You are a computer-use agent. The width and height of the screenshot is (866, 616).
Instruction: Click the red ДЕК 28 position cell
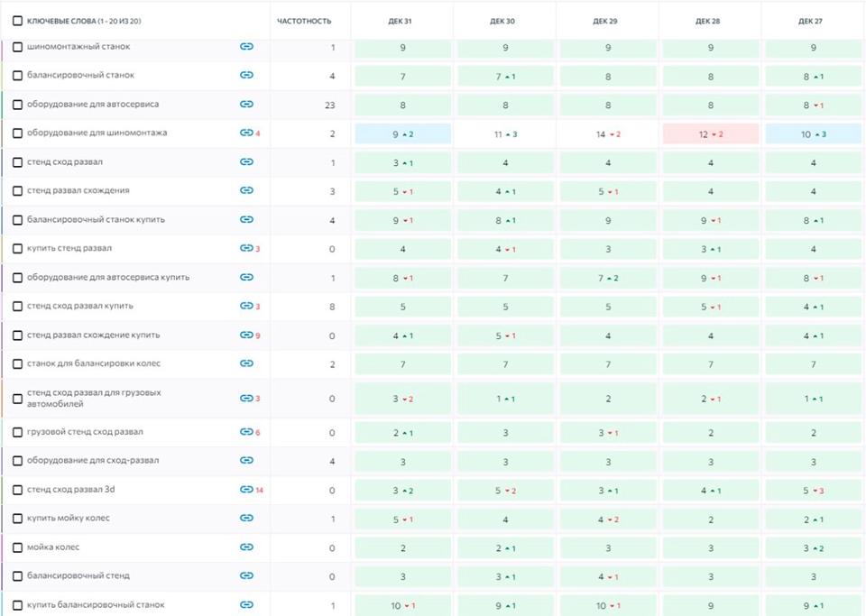coord(710,133)
